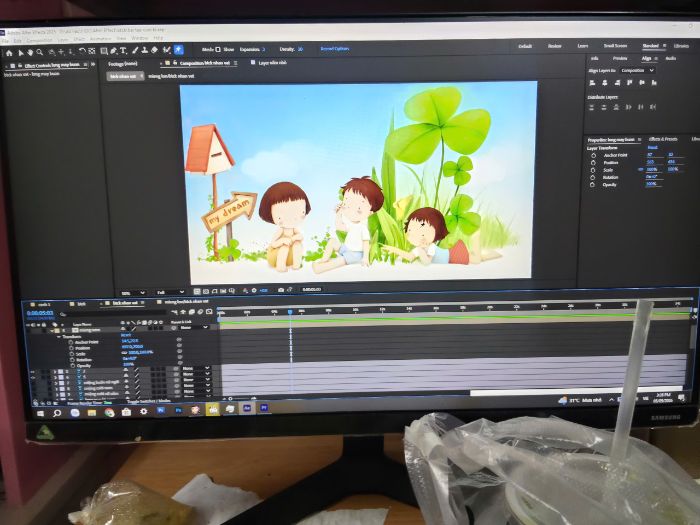
Task: Select the Type (T) tool
Action: (x=123, y=50)
